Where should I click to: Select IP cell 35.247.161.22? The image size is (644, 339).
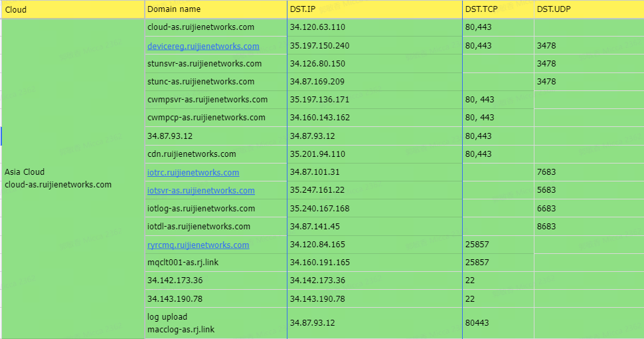coord(374,190)
